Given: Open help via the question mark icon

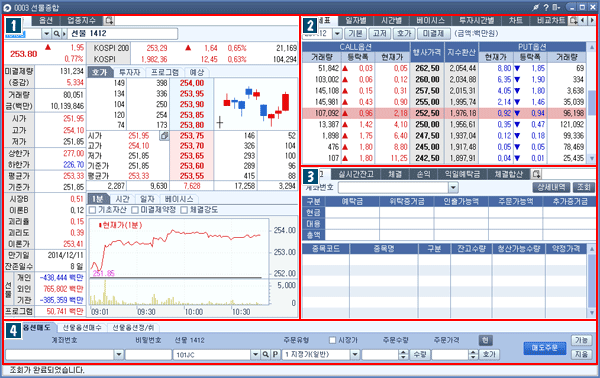Looking at the screenshot, I should click(546, 7).
